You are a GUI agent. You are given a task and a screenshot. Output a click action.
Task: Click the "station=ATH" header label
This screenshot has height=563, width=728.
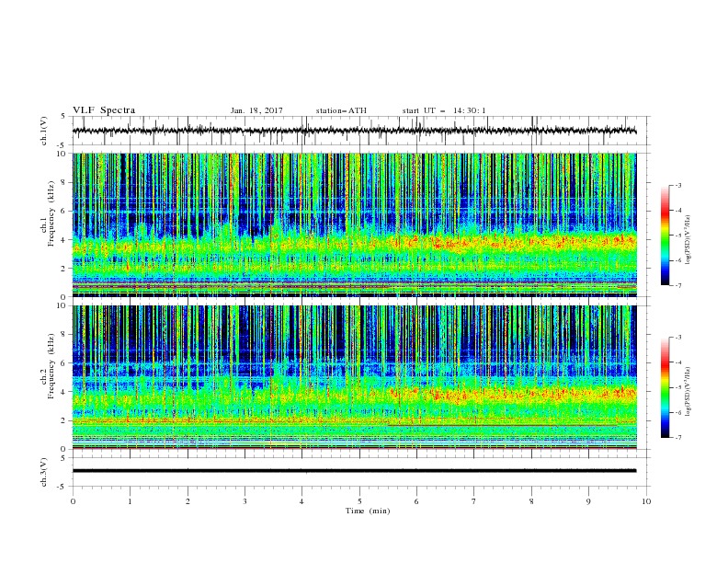pos(341,110)
